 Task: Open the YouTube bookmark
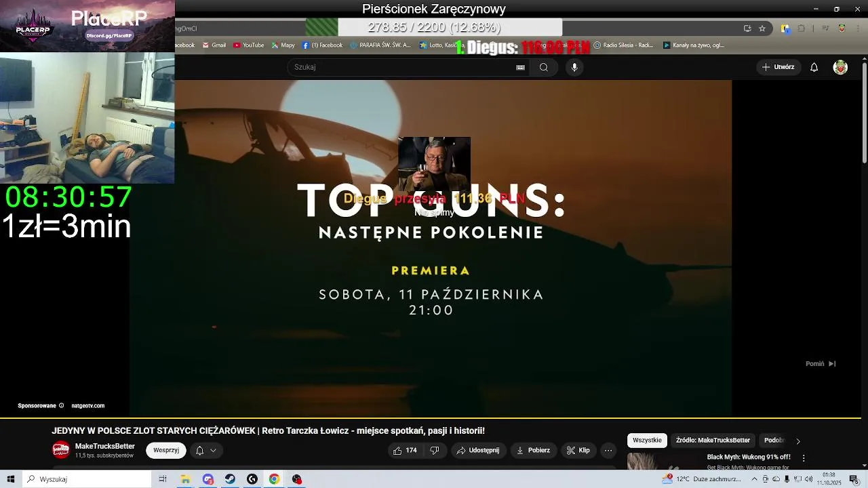tap(248, 45)
